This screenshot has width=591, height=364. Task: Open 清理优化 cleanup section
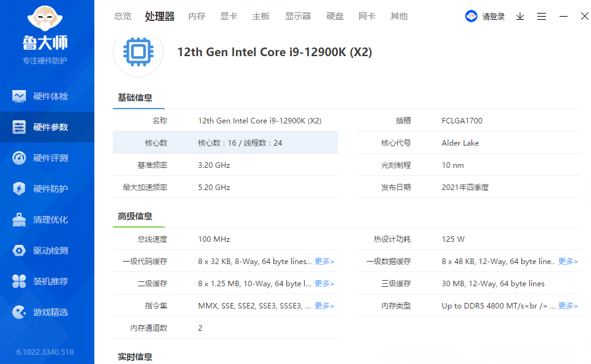tap(47, 220)
